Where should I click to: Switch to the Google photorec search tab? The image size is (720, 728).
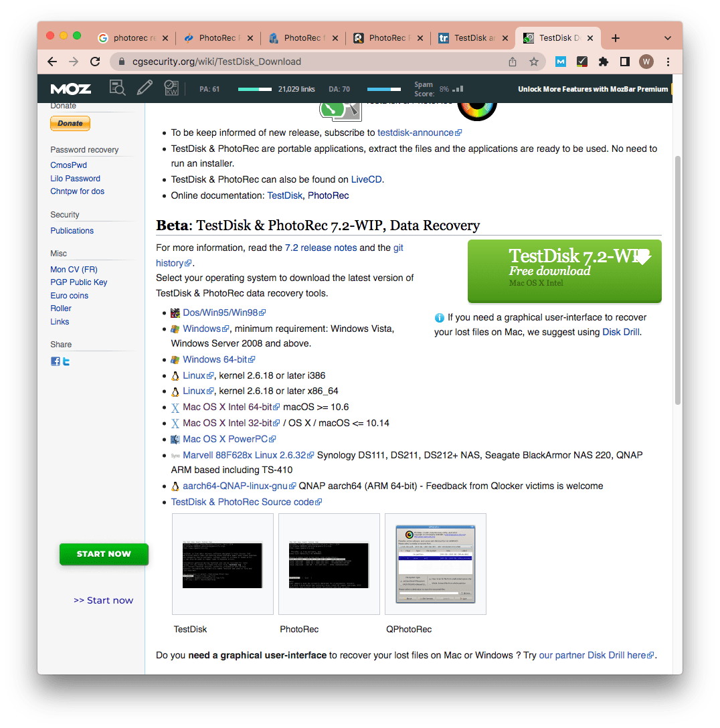(x=133, y=38)
